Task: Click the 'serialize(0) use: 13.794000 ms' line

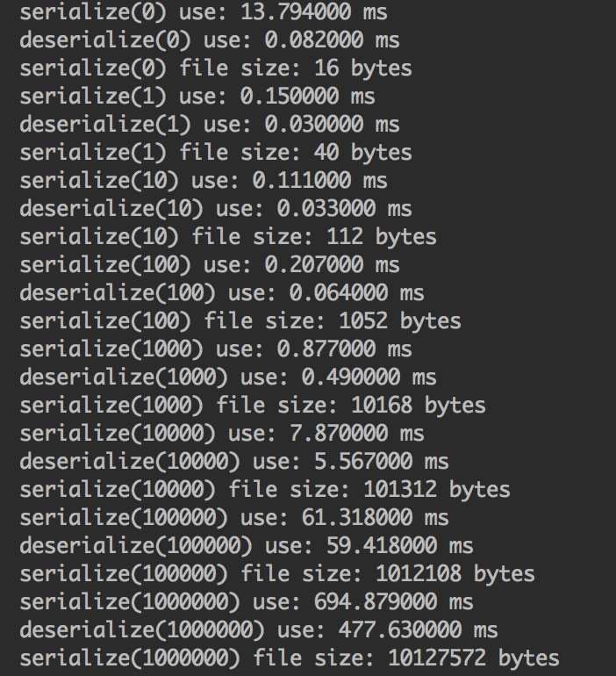Action: click(x=203, y=12)
